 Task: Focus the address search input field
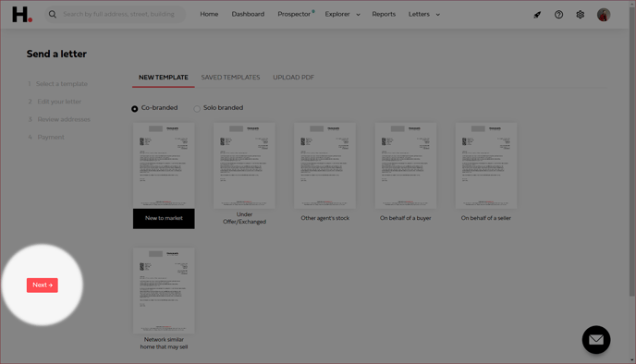[119, 14]
